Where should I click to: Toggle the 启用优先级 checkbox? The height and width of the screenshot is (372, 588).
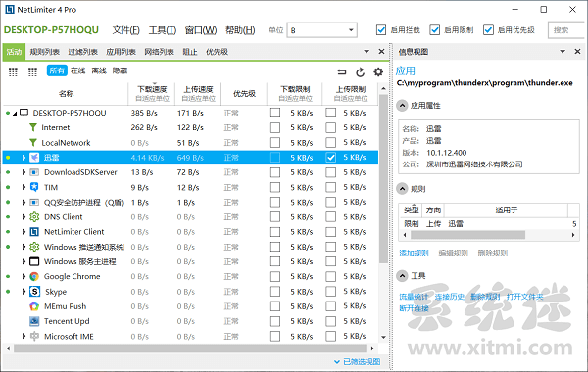488,30
